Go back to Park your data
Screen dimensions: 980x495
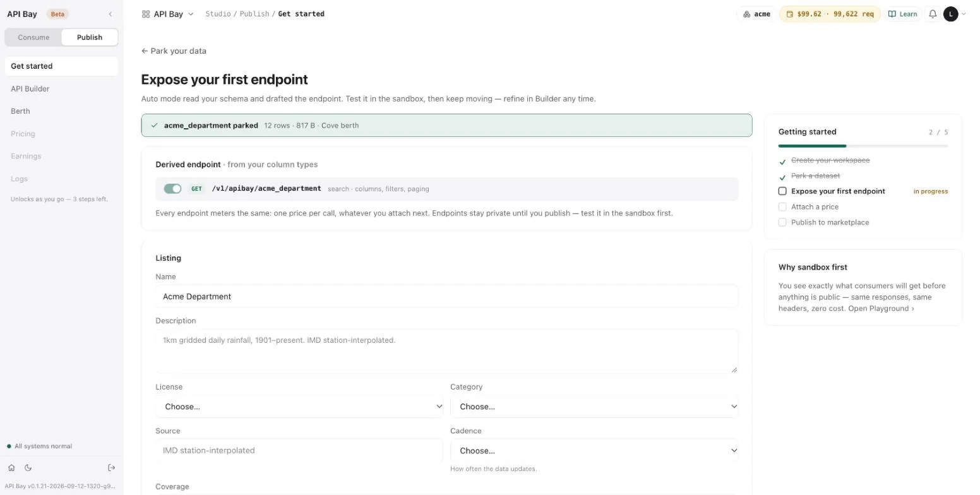coord(174,51)
